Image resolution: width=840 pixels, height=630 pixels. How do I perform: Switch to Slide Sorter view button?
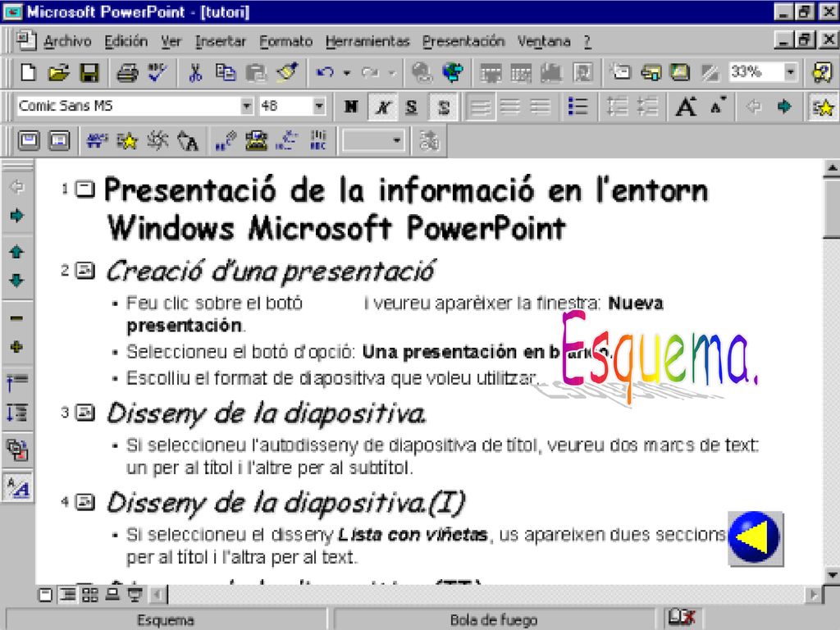point(90,595)
